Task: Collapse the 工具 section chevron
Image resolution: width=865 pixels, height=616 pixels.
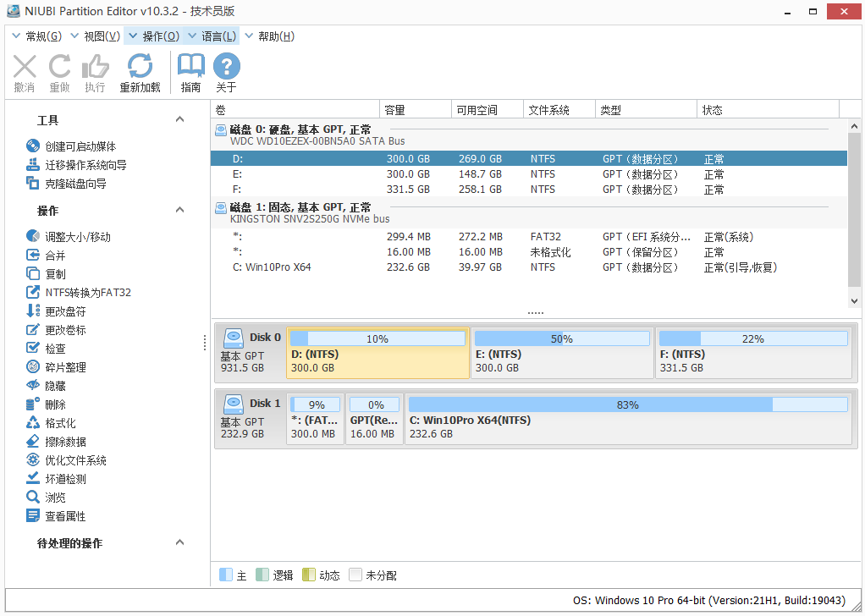Action: [x=179, y=119]
